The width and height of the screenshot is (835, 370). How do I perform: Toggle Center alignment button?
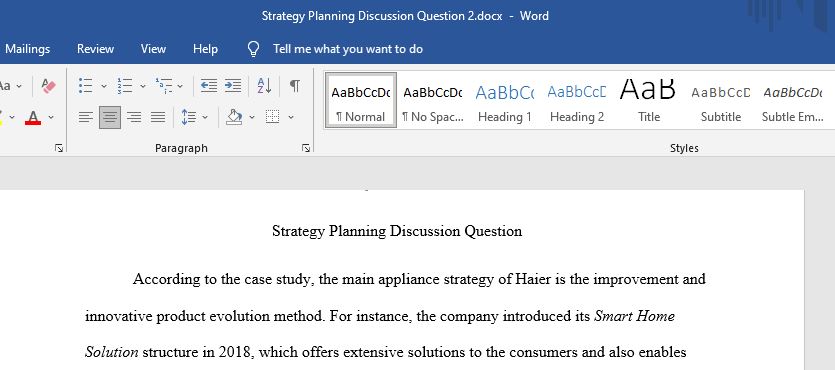tap(110, 117)
